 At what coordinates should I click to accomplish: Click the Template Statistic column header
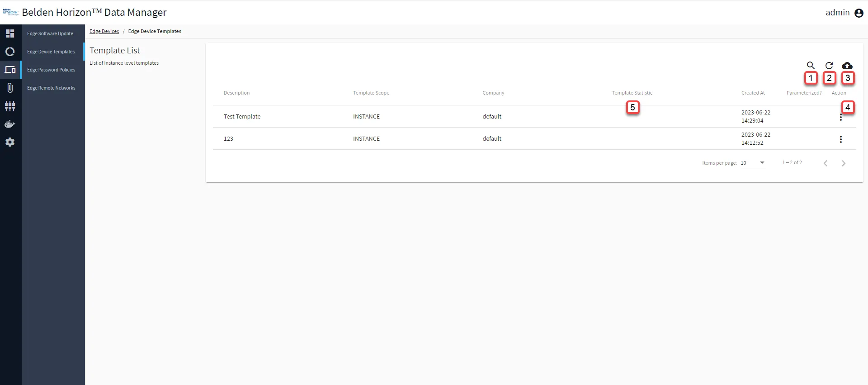click(x=632, y=93)
